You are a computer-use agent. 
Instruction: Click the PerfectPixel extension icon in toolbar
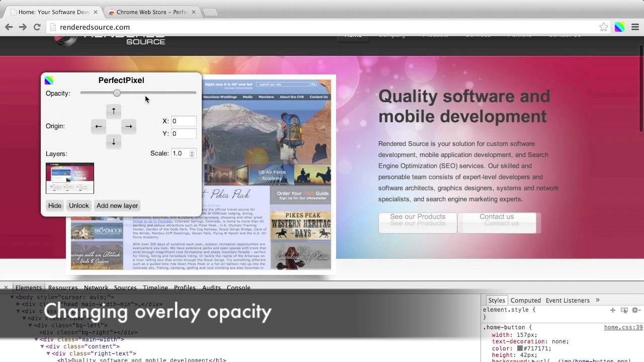tap(619, 27)
